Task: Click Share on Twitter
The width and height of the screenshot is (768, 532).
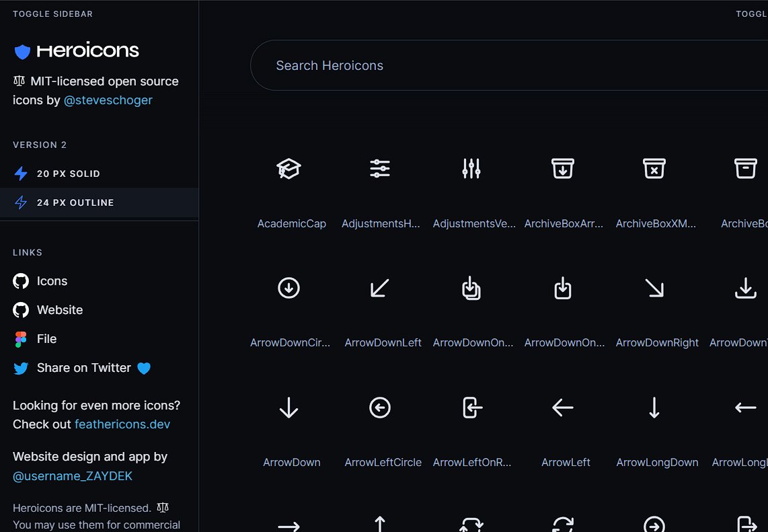Action: [82, 368]
